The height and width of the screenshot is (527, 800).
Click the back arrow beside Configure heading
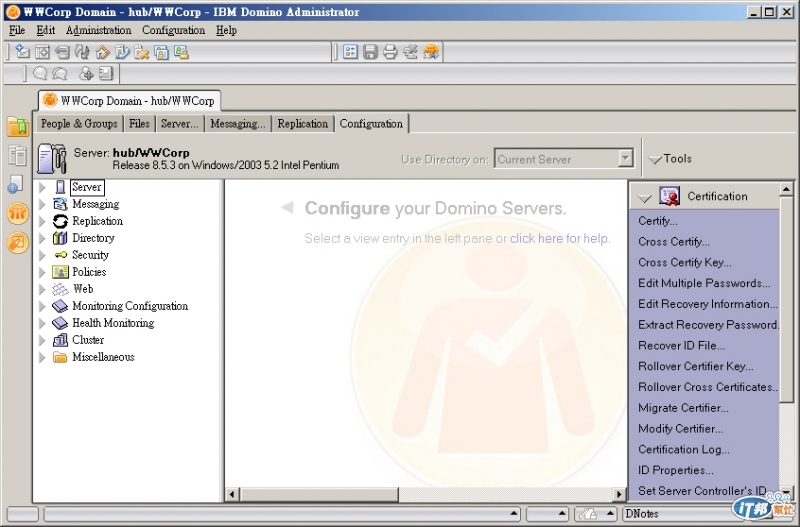(287, 207)
